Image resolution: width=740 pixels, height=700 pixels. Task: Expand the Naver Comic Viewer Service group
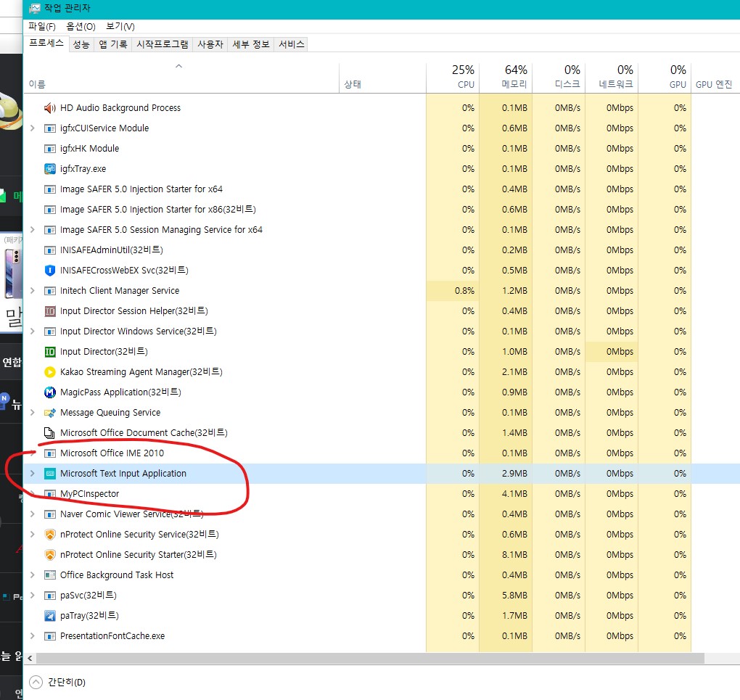click(x=32, y=514)
